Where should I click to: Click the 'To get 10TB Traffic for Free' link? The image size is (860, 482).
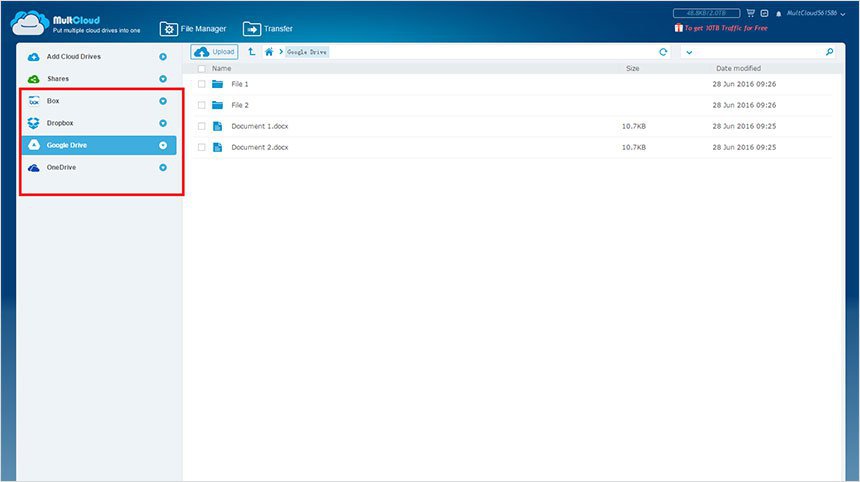(725, 28)
